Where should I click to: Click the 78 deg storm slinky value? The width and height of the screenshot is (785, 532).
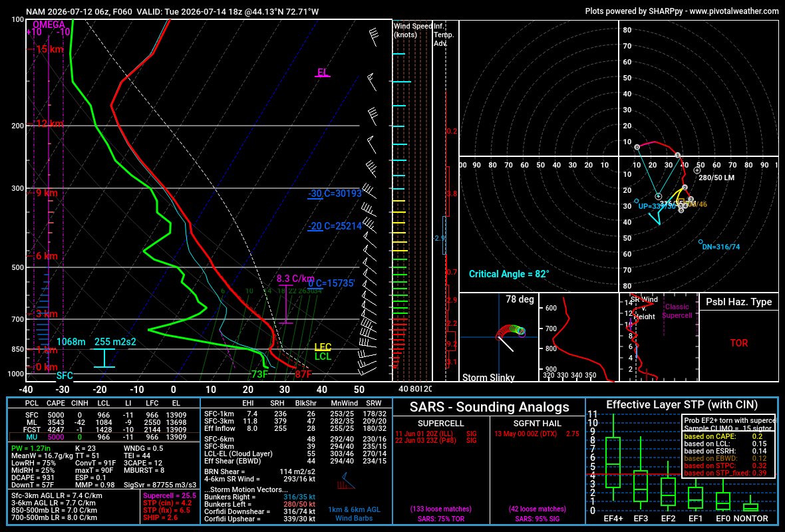[x=520, y=299]
